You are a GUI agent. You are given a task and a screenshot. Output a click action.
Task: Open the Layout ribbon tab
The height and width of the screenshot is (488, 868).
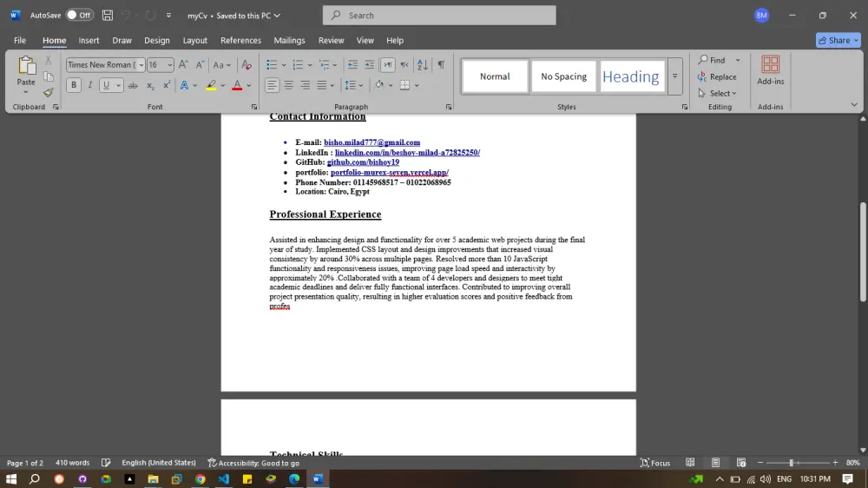[194, 41]
